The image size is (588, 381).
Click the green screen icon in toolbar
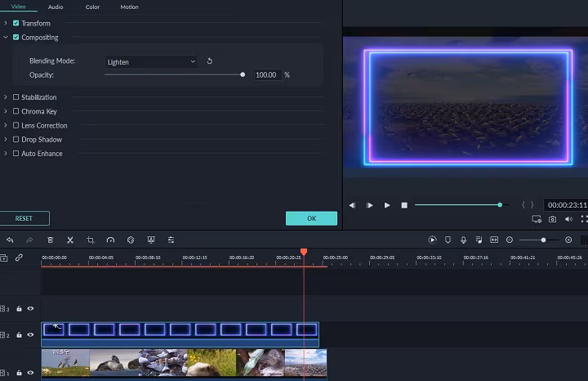click(151, 240)
